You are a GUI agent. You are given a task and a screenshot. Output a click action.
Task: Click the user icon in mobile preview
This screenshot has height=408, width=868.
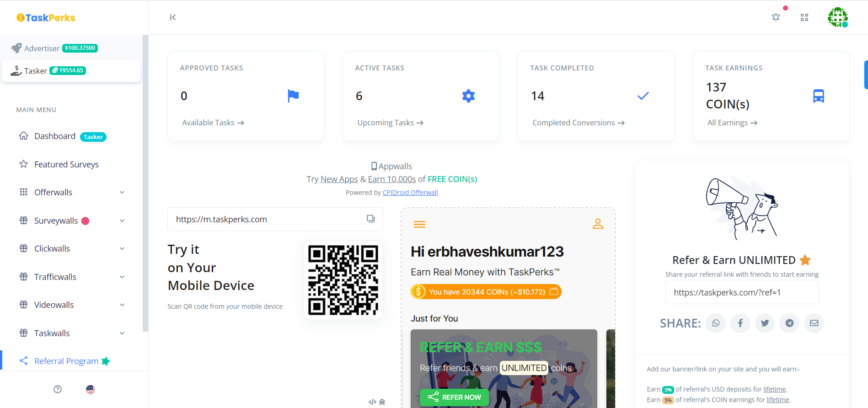598,224
